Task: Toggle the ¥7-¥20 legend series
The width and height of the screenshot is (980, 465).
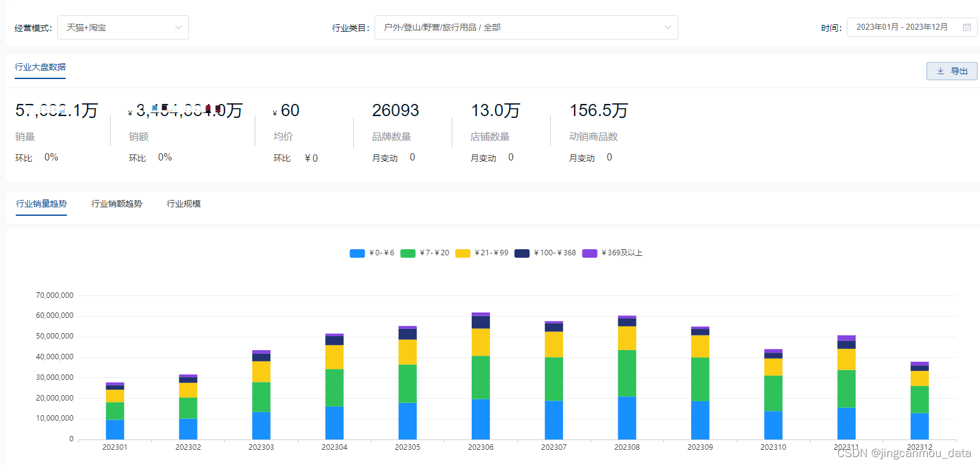Action: point(425,253)
